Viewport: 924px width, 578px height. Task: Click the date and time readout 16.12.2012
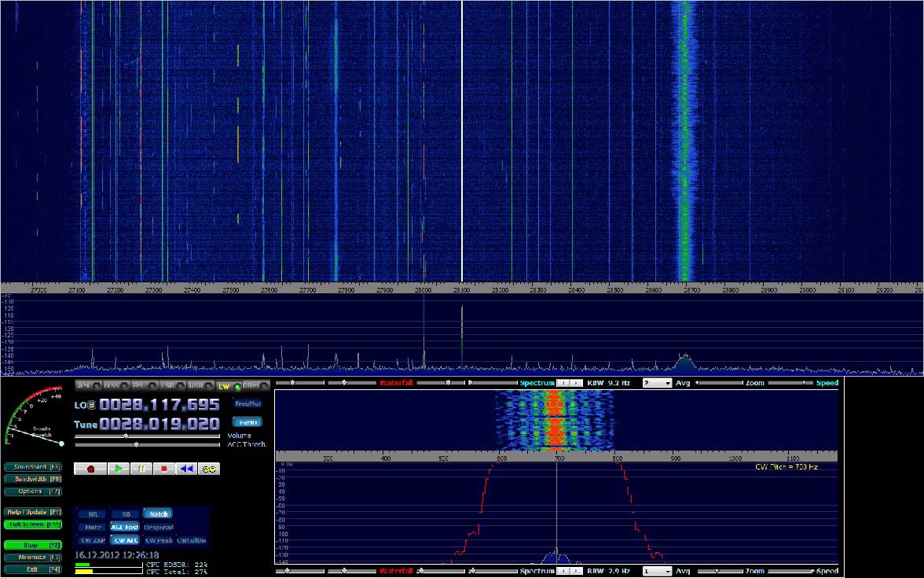tap(116, 555)
